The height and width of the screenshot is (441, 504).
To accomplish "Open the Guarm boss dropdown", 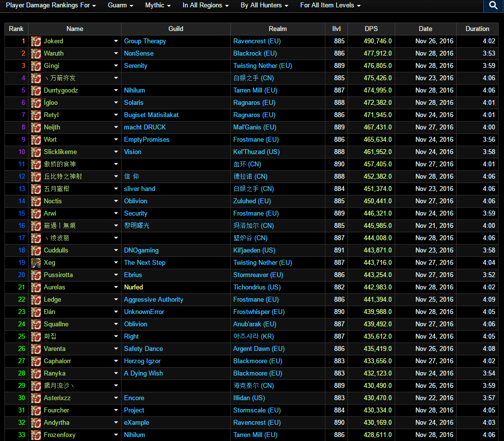I will (x=121, y=5).
